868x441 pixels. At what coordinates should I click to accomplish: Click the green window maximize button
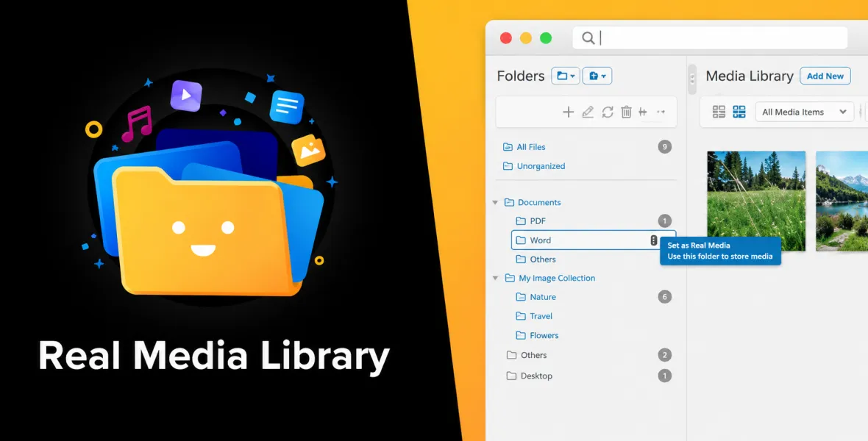(546, 37)
